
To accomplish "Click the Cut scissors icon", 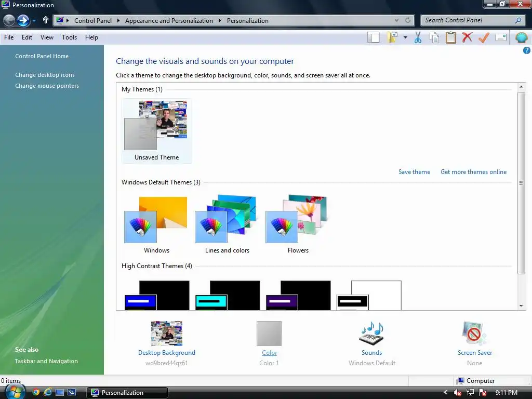I will point(418,37).
